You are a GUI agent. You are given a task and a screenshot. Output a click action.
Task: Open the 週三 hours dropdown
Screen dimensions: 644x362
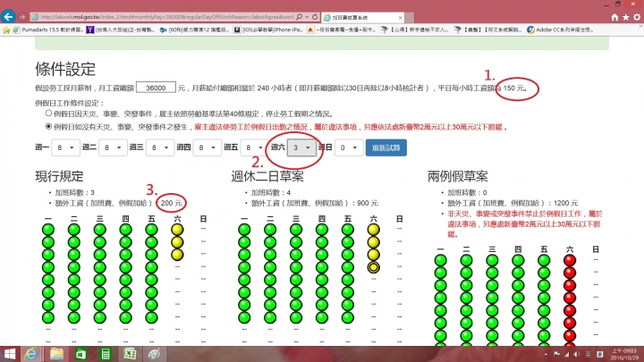tap(160, 147)
